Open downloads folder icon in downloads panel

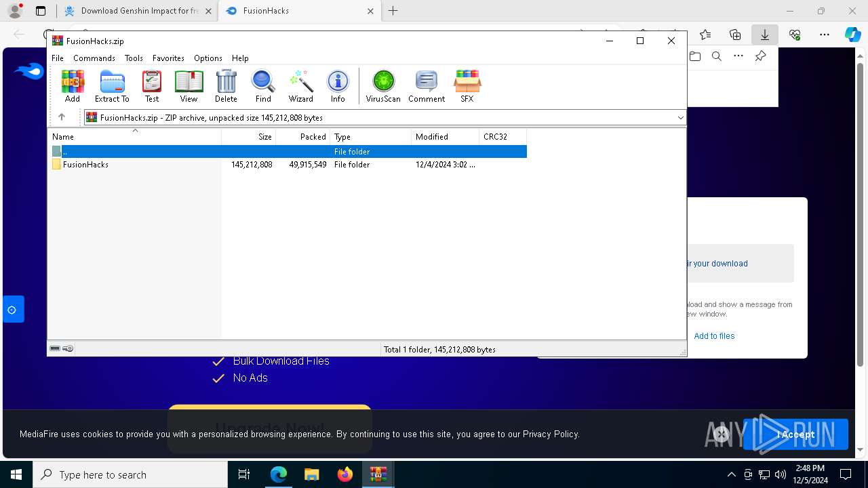click(x=695, y=56)
